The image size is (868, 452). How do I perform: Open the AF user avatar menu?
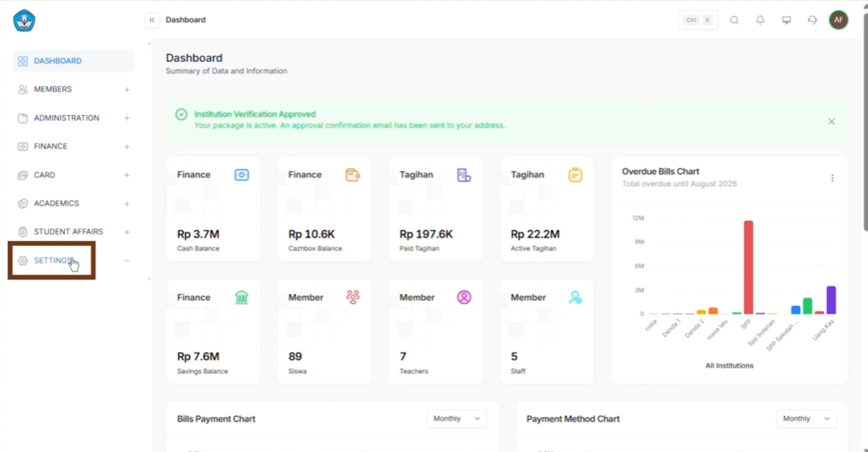(838, 20)
